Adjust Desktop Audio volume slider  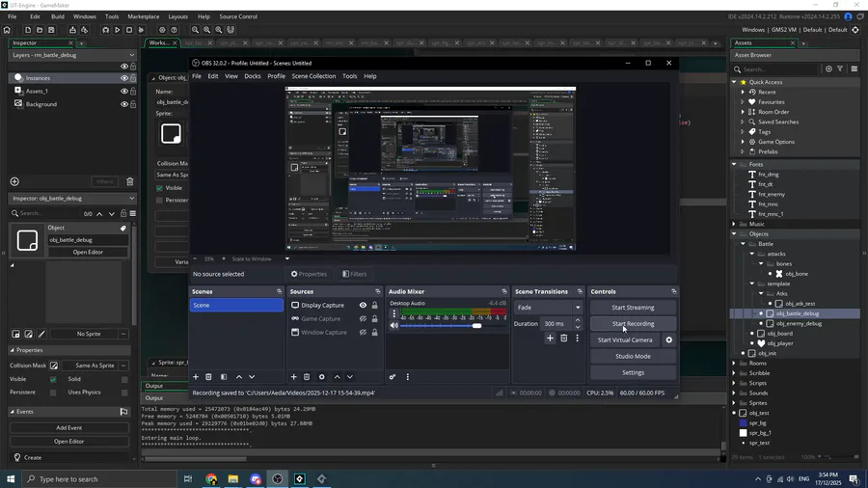[476, 326]
